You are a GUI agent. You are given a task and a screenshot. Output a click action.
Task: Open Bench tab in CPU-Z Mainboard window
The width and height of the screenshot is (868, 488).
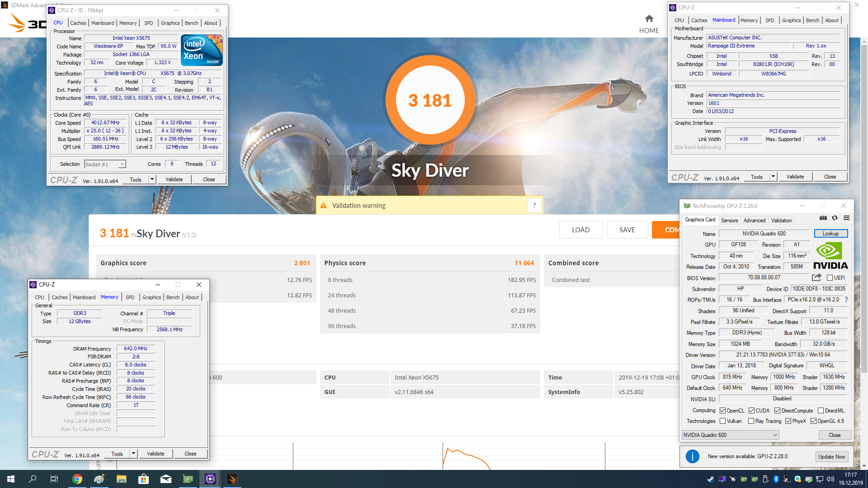pos(812,20)
